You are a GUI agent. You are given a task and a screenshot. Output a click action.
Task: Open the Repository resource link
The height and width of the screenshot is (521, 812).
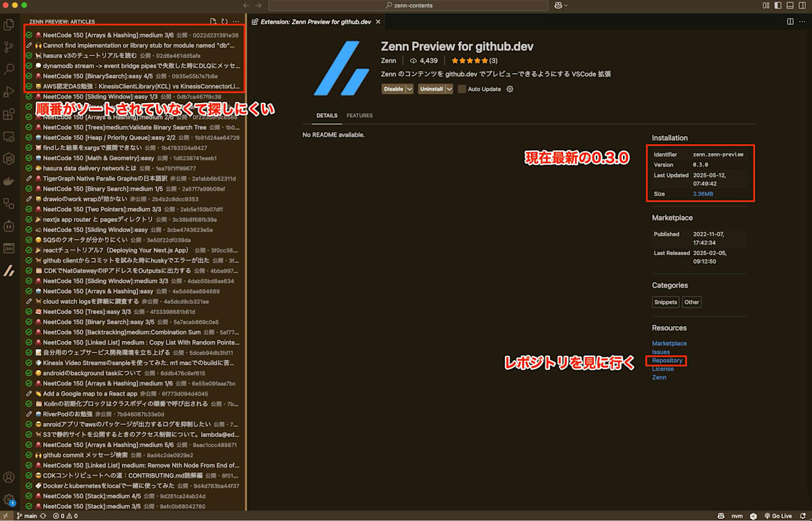[x=667, y=361]
